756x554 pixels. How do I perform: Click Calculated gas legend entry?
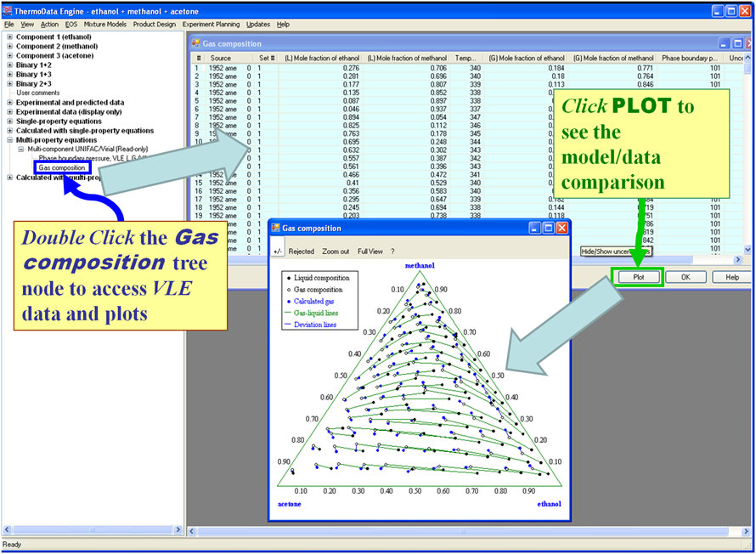(x=313, y=302)
